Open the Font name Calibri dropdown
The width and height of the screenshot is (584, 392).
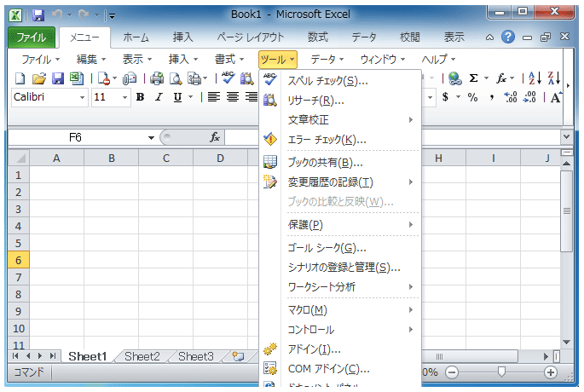82,97
